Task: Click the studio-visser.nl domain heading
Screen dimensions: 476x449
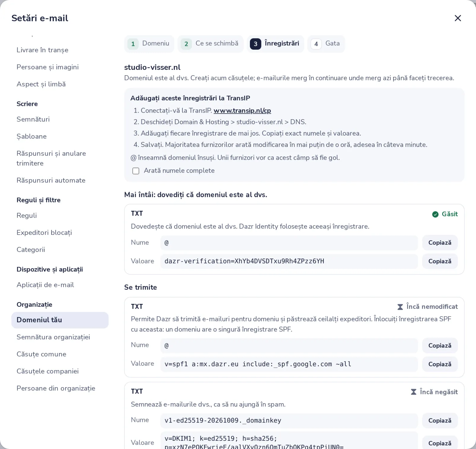Action: [152, 67]
